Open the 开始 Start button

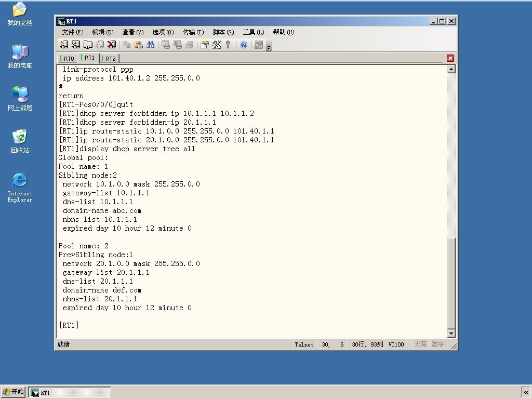pyautogui.click(x=13, y=392)
